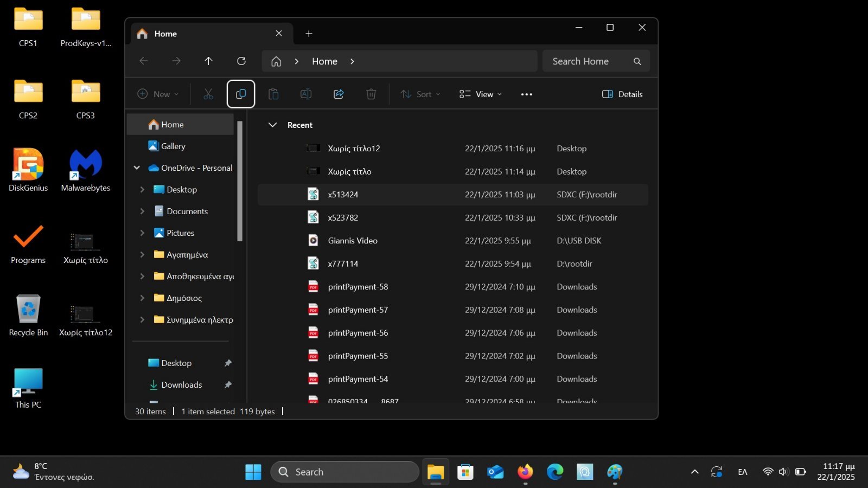
Task: Select the Giannis Video file
Action: [353, 241]
